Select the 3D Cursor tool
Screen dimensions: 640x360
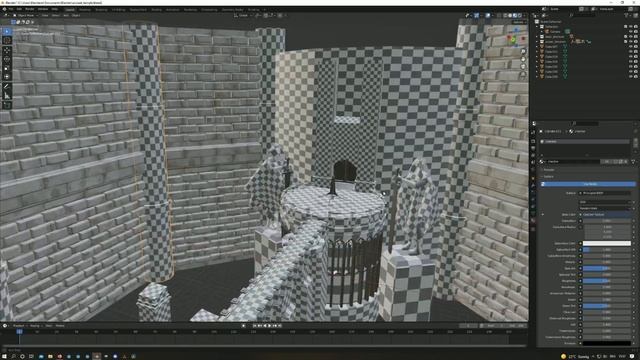point(7,40)
